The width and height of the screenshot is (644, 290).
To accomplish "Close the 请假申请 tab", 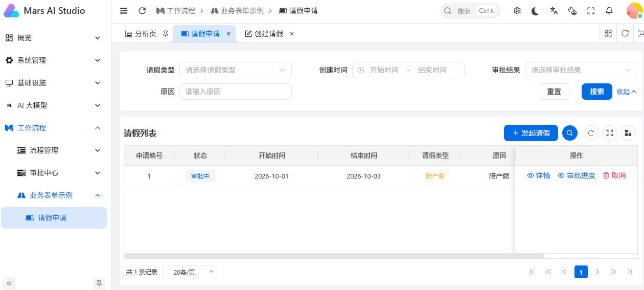I will pyautogui.click(x=228, y=34).
